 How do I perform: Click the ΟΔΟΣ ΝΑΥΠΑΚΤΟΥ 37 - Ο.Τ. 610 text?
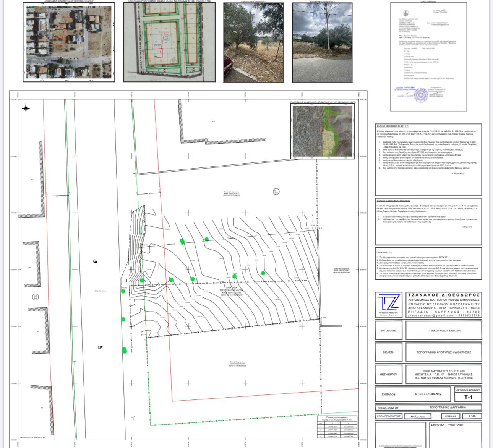click(x=444, y=371)
